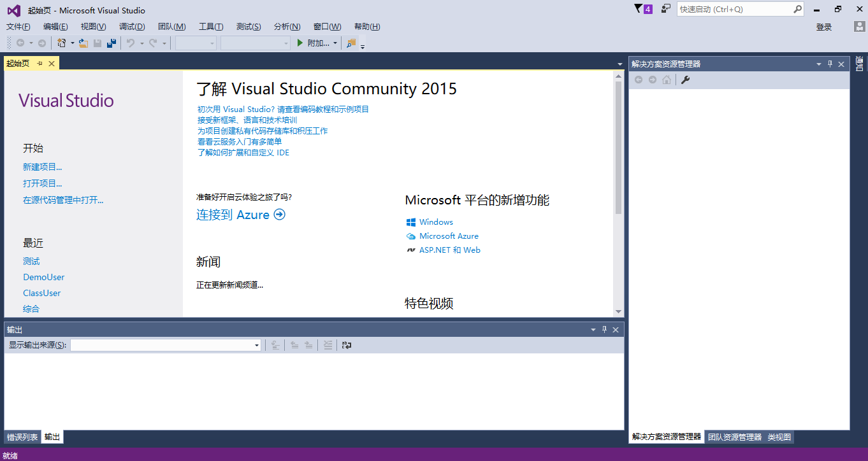The width and height of the screenshot is (868, 461).
Task: Click the 新建项目... link
Action: point(42,167)
